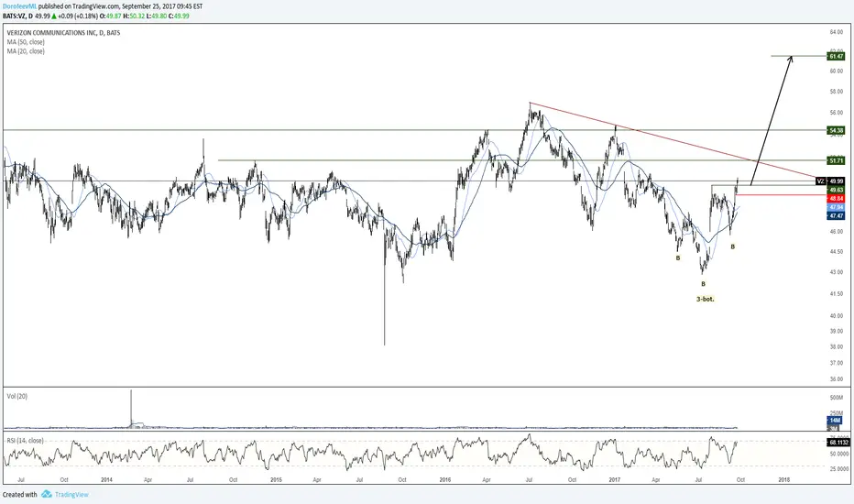The image size is (854, 504).
Task: Click the 'Vol (20)' volume pane label
Action: coord(16,396)
